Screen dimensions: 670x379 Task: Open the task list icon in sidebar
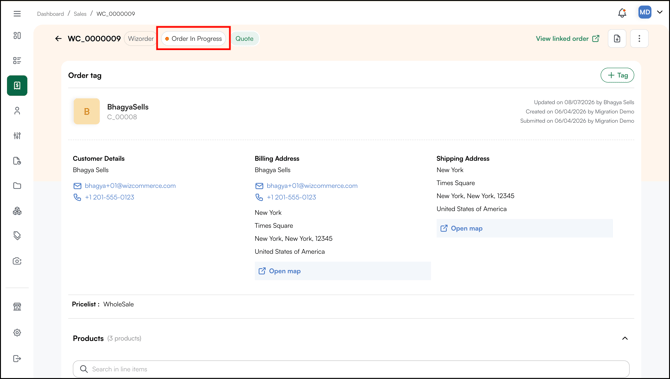coord(17,61)
